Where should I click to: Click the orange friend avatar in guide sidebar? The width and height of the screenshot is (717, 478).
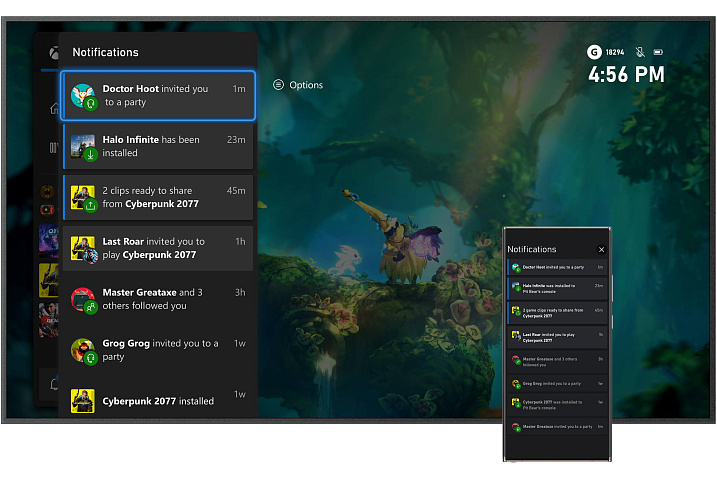47,191
